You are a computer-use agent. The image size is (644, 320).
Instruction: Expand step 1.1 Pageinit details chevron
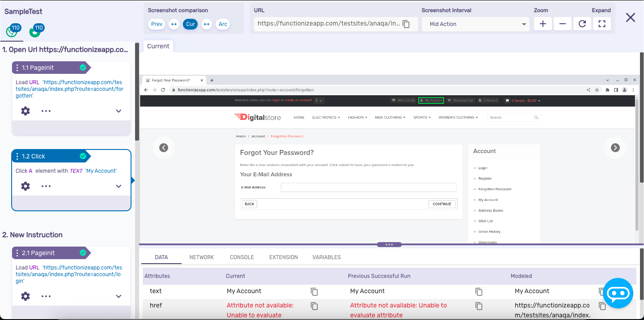pos(119,111)
